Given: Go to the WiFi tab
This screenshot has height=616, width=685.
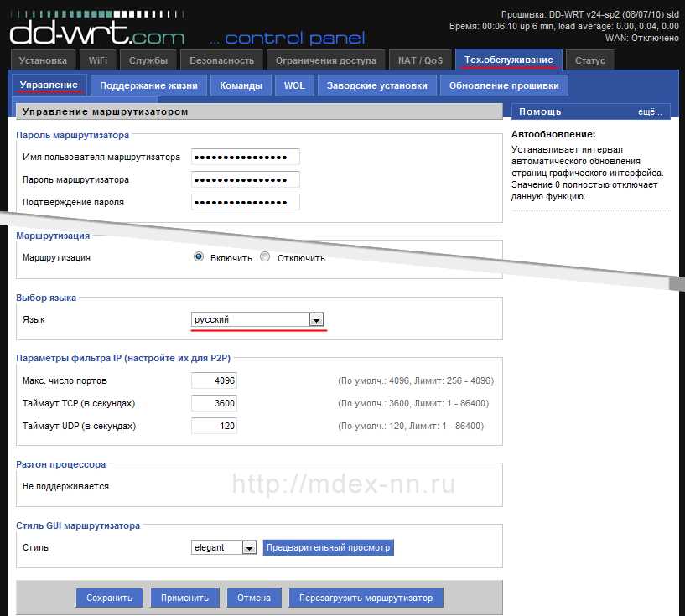Looking at the screenshot, I should 98,60.
